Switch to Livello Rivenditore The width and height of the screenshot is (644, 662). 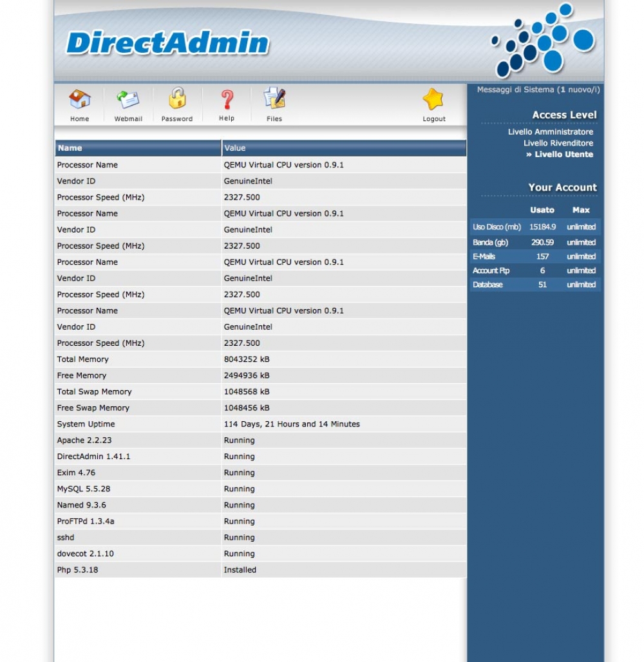coord(558,143)
